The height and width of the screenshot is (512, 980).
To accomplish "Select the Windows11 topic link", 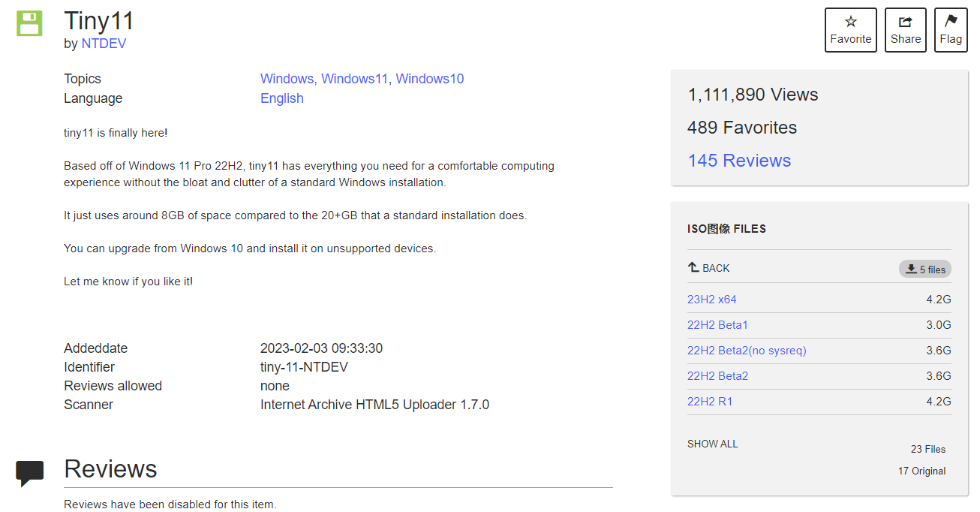I will pos(354,79).
